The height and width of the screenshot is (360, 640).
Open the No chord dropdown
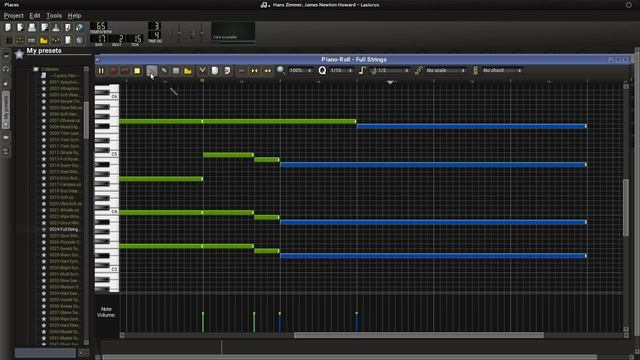click(x=502, y=71)
